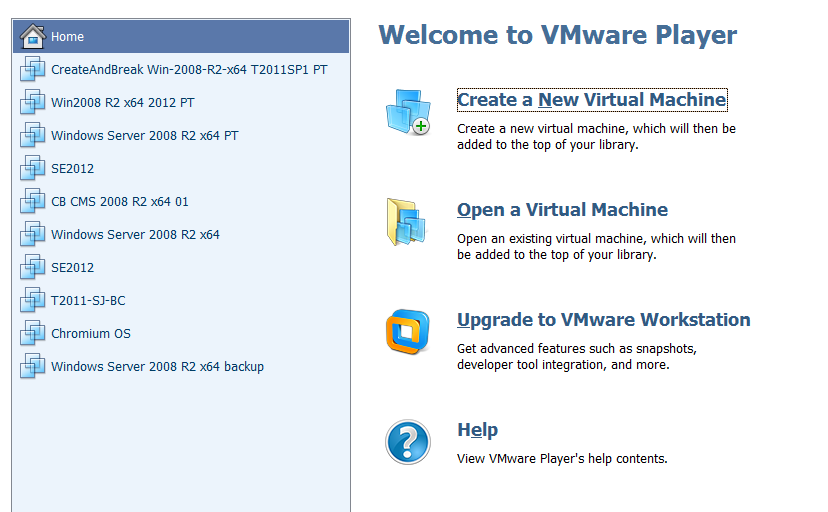Click the VM icon beside CB CMS 2008 R2 x64 01
Viewport: 828px width, 512px height.
[x=33, y=202]
